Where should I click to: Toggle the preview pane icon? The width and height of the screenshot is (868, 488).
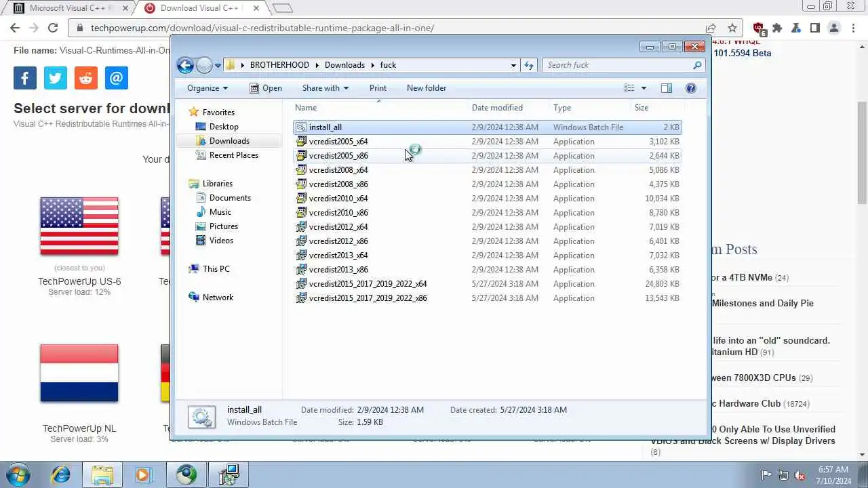click(667, 88)
